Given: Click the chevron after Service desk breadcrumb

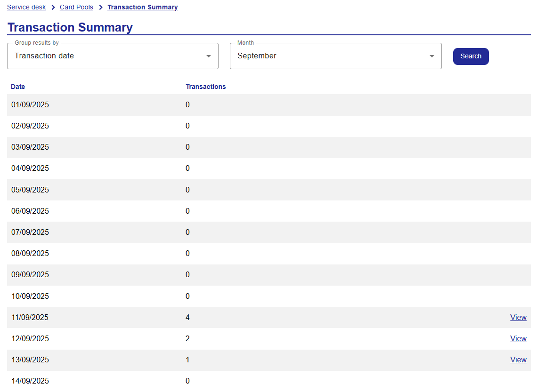Looking at the screenshot, I should point(53,7).
